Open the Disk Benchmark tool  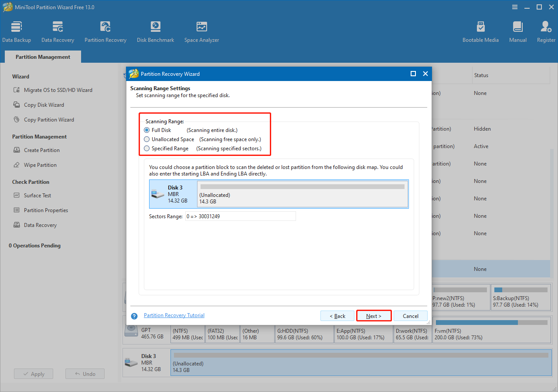click(x=155, y=30)
